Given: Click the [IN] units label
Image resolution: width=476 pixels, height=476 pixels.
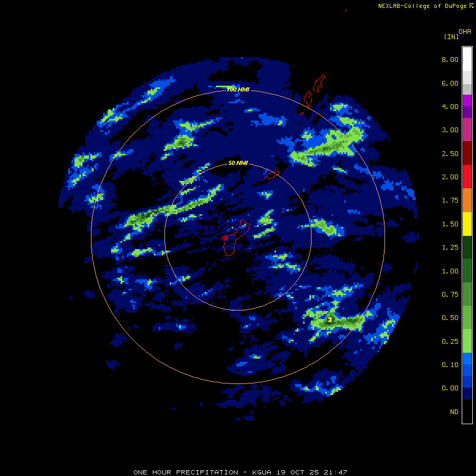Looking at the screenshot, I should (452, 36).
